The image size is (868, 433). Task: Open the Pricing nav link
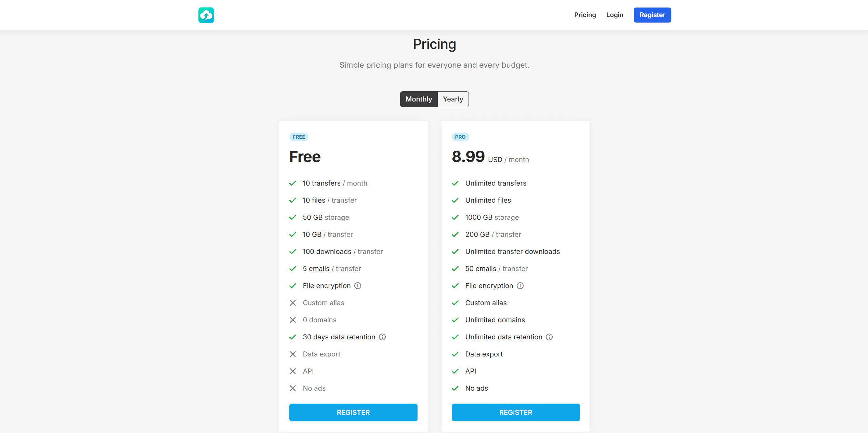pos(585,15)
